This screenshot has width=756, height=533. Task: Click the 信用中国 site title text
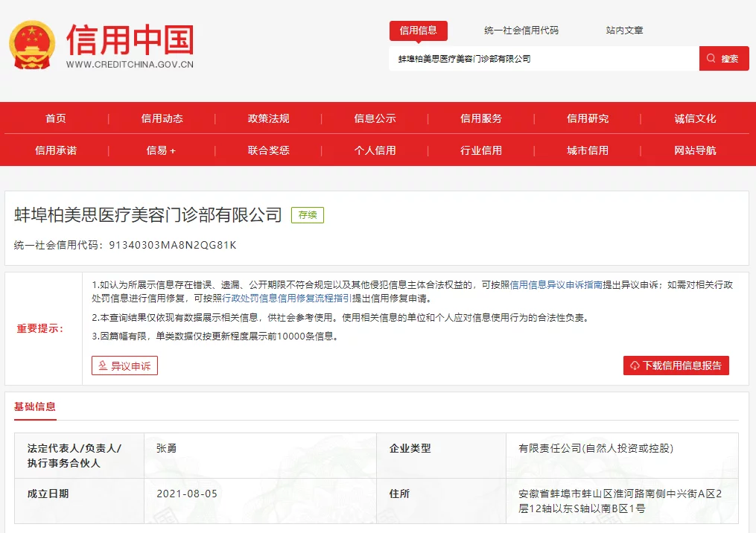click(130, 39)
